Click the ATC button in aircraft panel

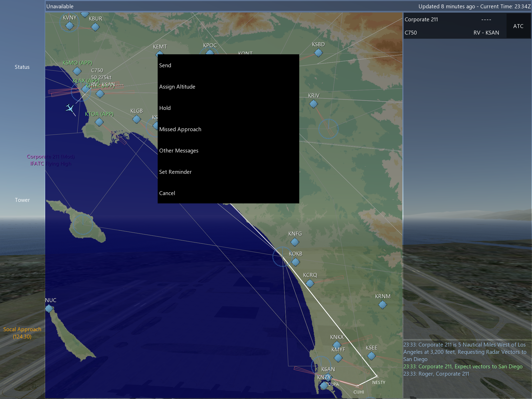518,26
